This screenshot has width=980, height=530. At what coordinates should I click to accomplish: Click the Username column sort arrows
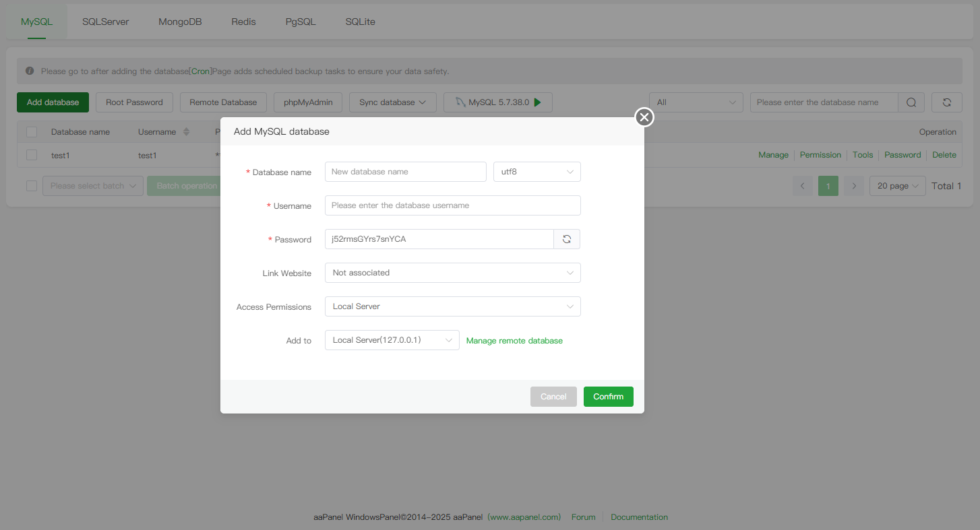pos(187,132)
